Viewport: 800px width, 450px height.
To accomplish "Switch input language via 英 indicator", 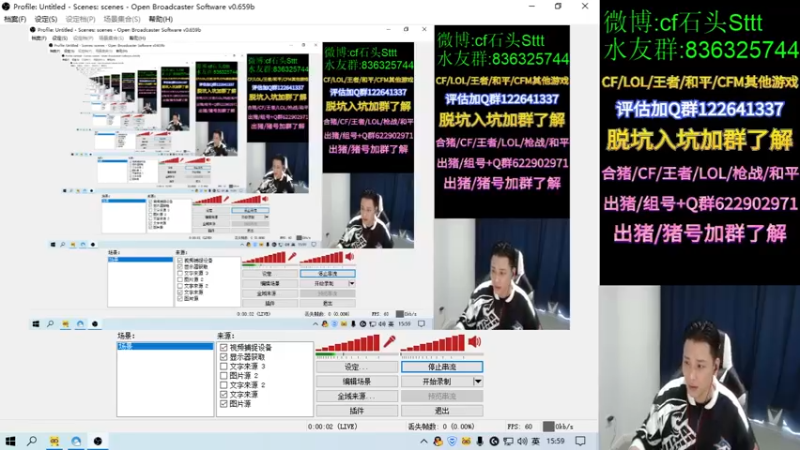I will (x=535, y=441).
